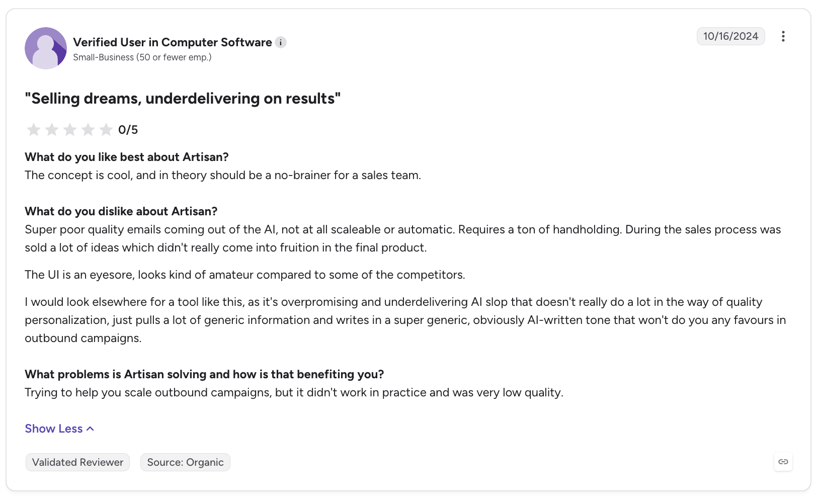Viewport: 818px width, 504px height.
Task: Select the third rating star
Action: click(70, 130)
